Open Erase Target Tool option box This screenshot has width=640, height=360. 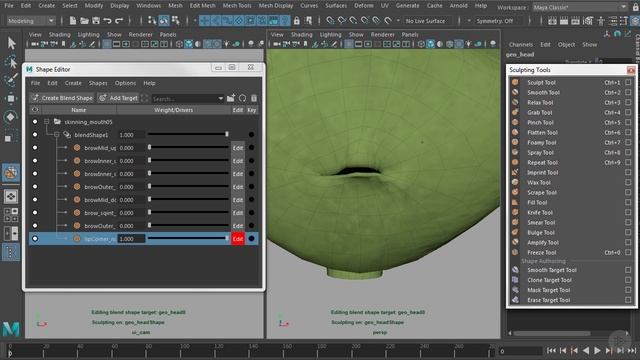point(628,300)
